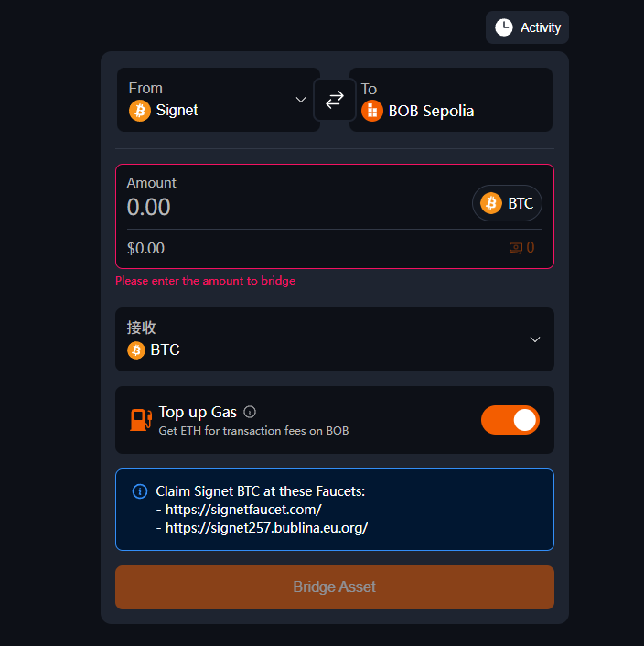Click the Signet Bitcoin logo icon

coord(140,111)
